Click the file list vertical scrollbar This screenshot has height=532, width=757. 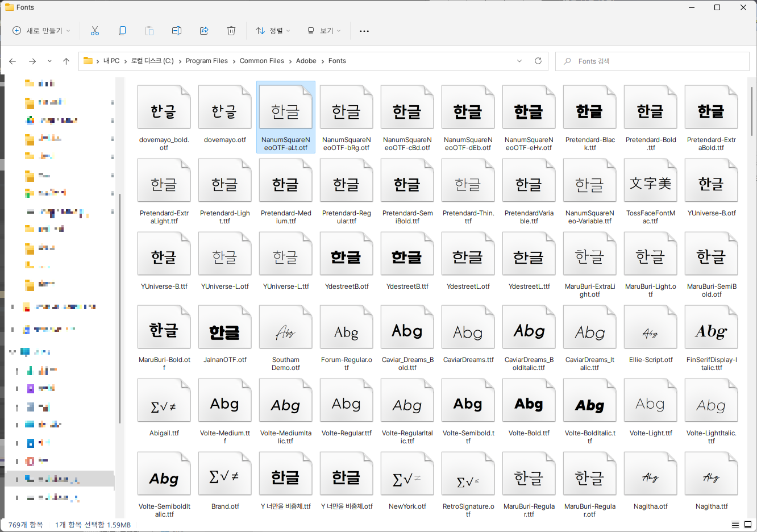click(x=752, y=111)
